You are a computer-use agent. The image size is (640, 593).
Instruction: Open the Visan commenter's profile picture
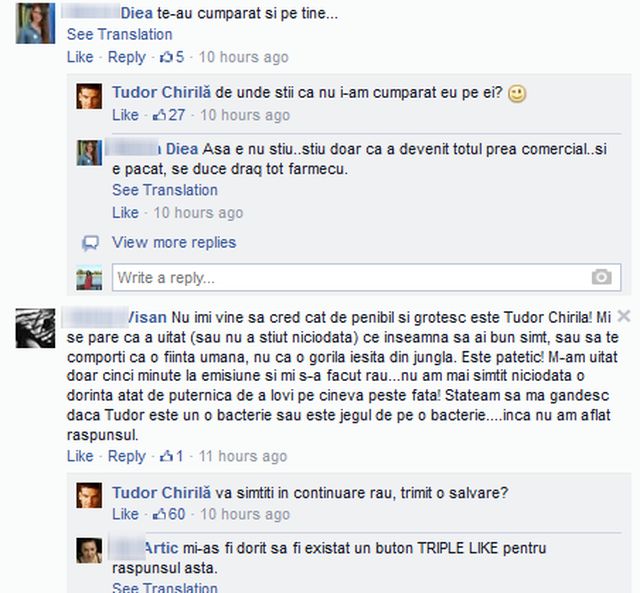(35, 328)
